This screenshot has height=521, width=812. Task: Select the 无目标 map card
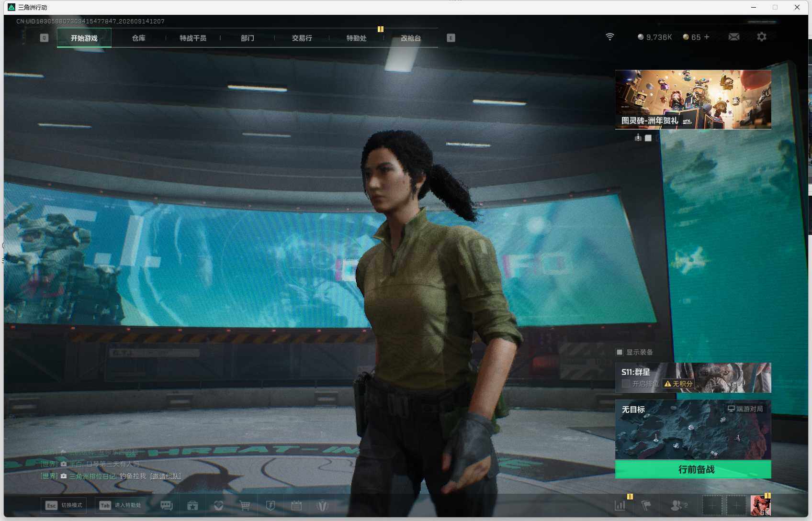[693, 430]
